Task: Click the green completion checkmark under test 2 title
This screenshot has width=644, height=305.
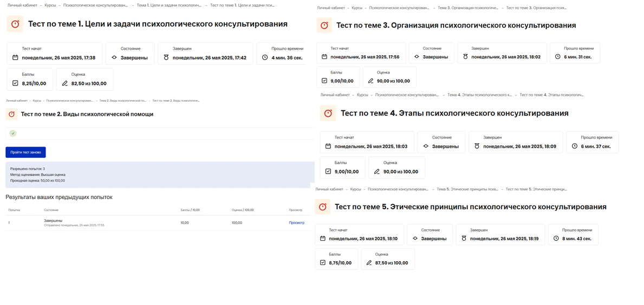Action: [13, 134]
